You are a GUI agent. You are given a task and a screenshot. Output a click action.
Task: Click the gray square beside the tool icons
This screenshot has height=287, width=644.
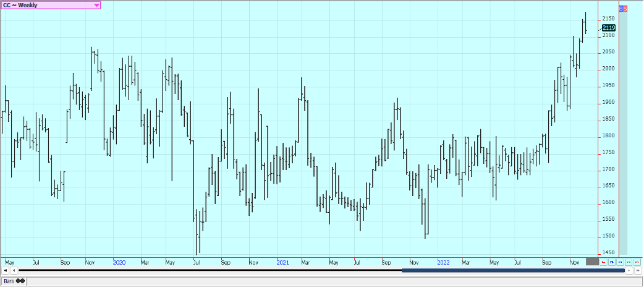pos(592,262)
